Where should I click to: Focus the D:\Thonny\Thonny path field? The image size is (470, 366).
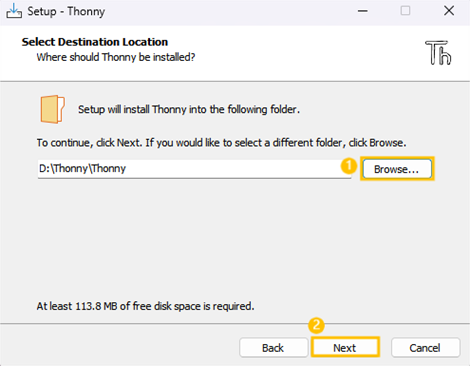point(195,169)
